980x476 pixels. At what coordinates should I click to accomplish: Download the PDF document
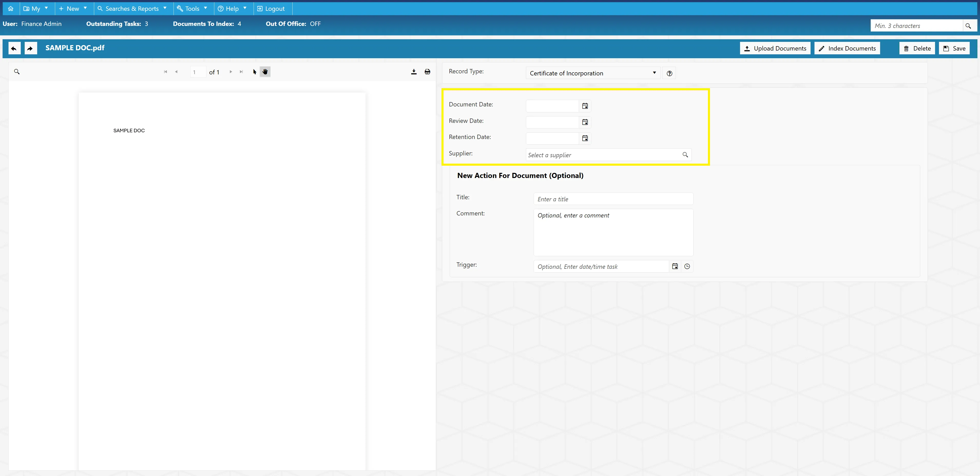[x=414, y=72]
